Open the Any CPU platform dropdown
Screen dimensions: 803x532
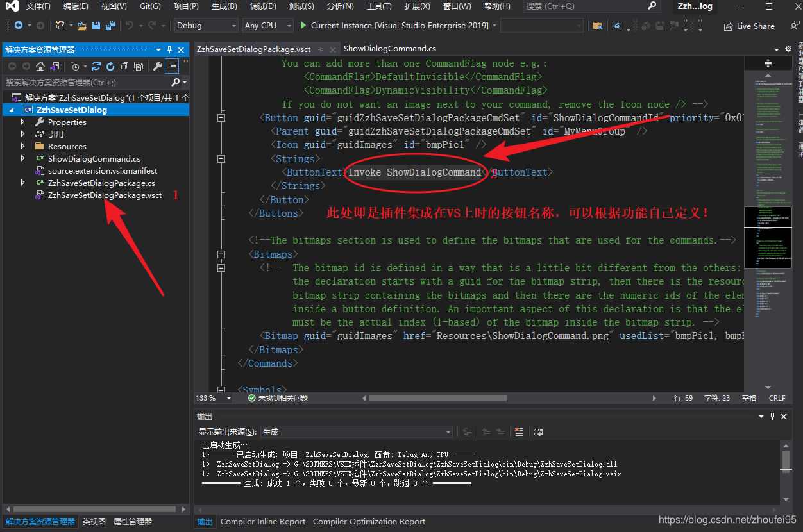[267, 26]
